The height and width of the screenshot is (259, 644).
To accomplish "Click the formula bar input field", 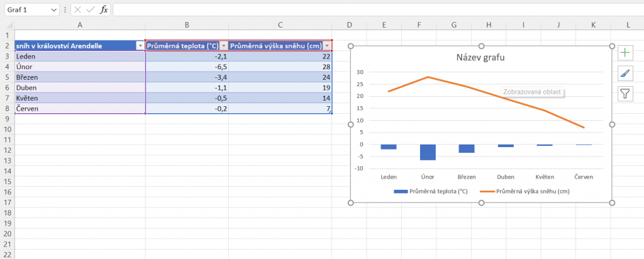I will 377,10.
